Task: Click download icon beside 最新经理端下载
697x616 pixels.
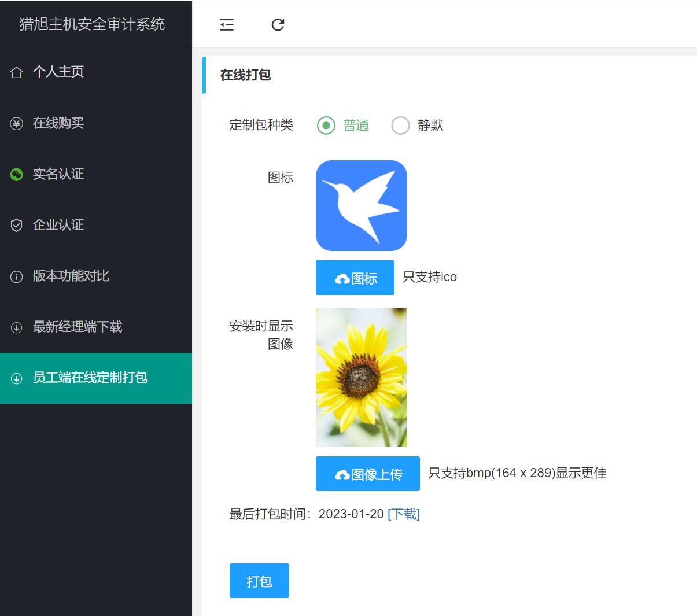Action: coord(17,327)
